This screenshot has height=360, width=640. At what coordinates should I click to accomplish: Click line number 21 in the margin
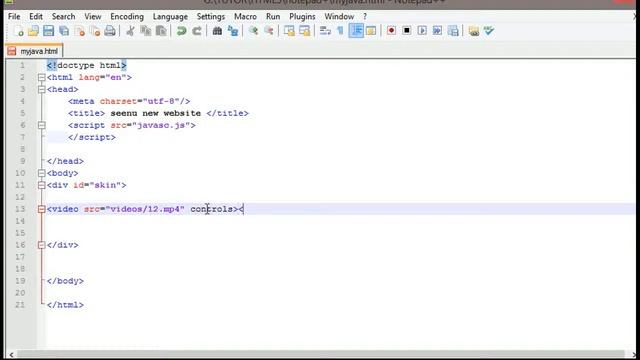20,305
